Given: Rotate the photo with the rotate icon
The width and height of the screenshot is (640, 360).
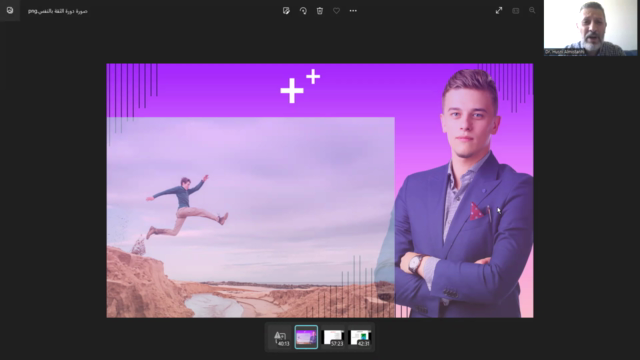Looking at the screenshot, I should click(303, 11).
